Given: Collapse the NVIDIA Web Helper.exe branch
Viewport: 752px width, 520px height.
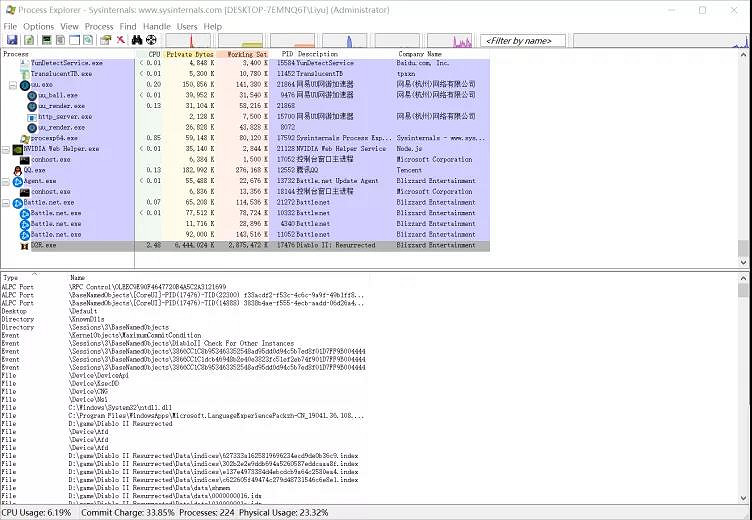Looking at the screenshot, I should [7, 149].
